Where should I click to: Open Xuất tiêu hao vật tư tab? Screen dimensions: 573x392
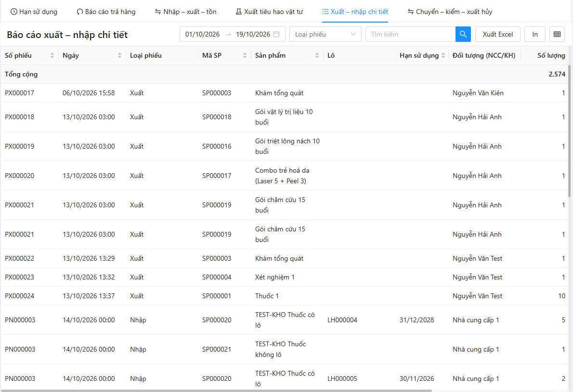point(269,12)
